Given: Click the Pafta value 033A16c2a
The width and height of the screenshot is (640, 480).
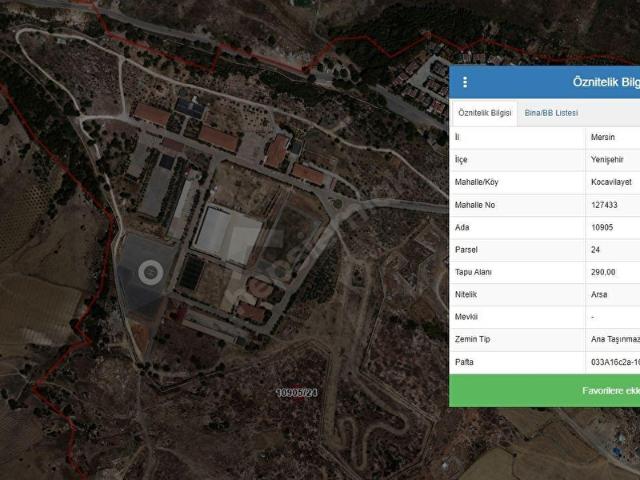Looking at the screenshot, I should coord(614,362).
